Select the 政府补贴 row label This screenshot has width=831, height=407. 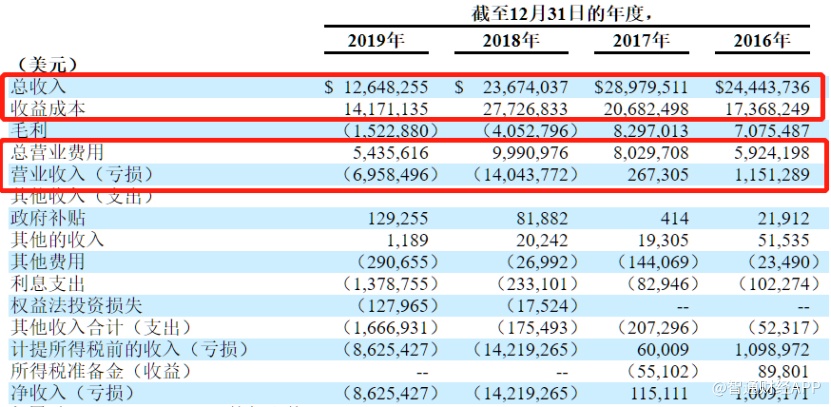[x=48, y=218]
